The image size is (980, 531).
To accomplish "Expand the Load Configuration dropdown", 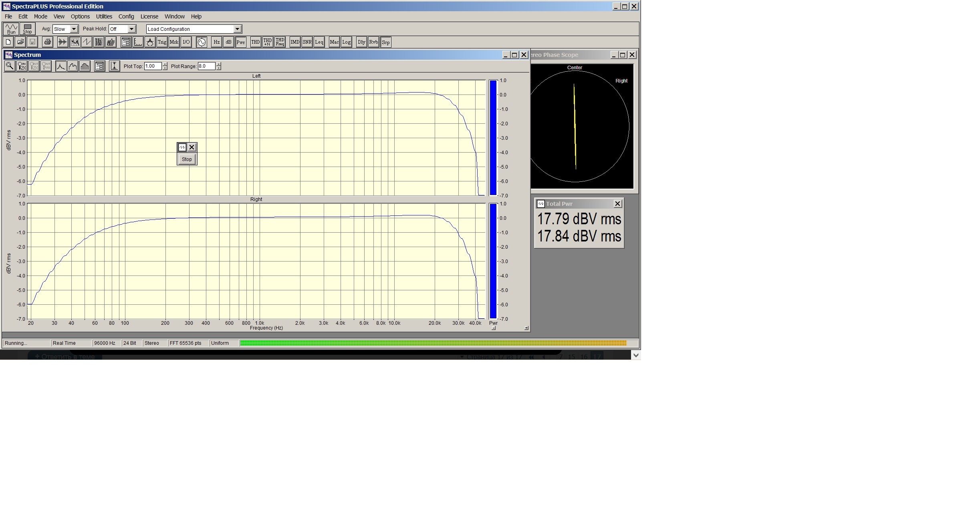I will (237, 29).
